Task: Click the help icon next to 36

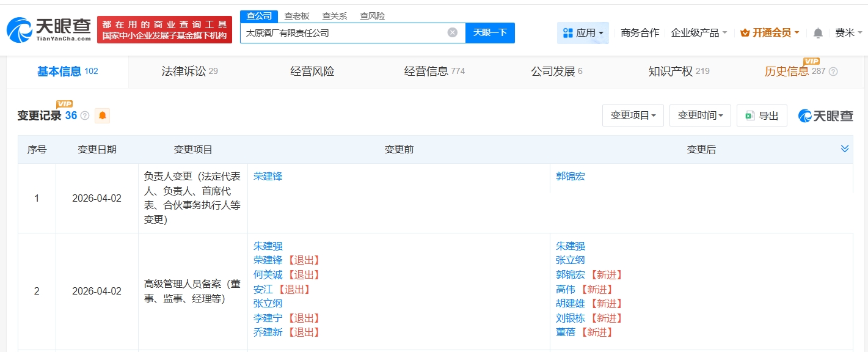Action: tap(85, 116)
